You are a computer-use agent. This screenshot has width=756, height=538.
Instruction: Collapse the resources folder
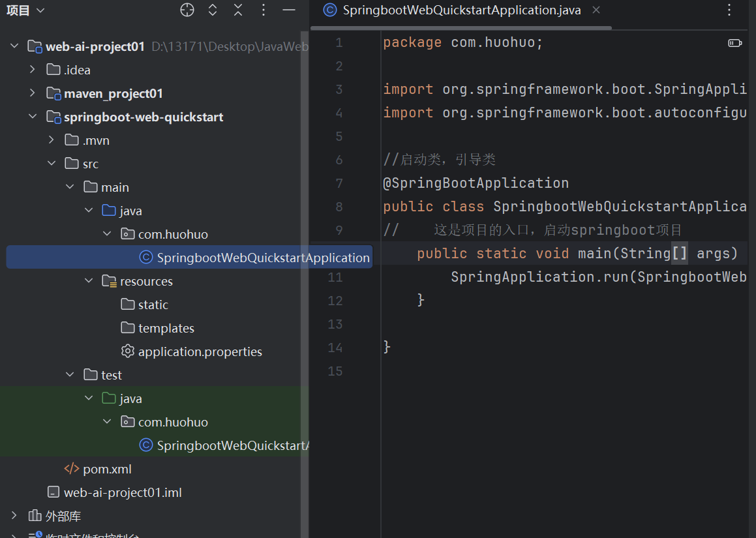[89, 280]
